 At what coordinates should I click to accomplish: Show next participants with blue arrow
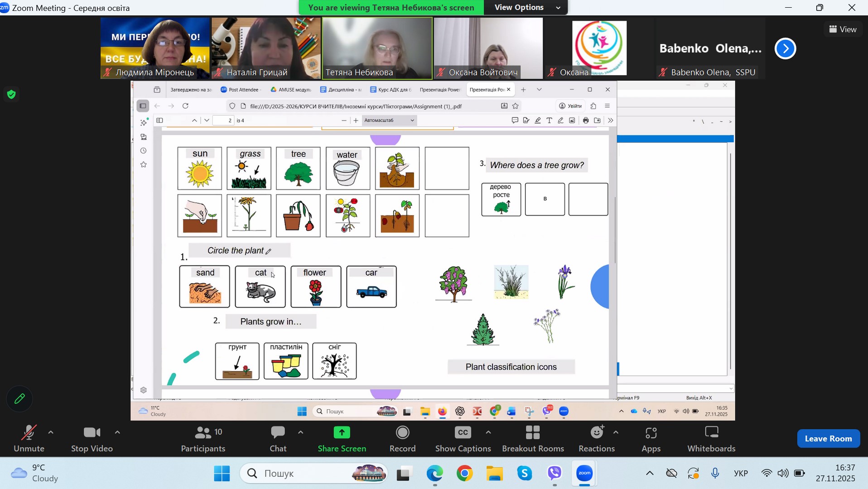[786, 48]
